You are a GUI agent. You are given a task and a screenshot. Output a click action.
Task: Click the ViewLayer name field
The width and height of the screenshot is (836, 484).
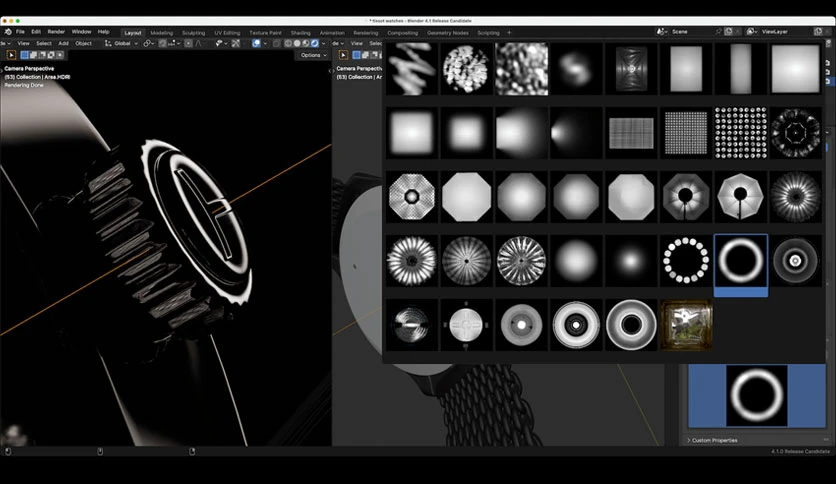click(x=786, y=32)
